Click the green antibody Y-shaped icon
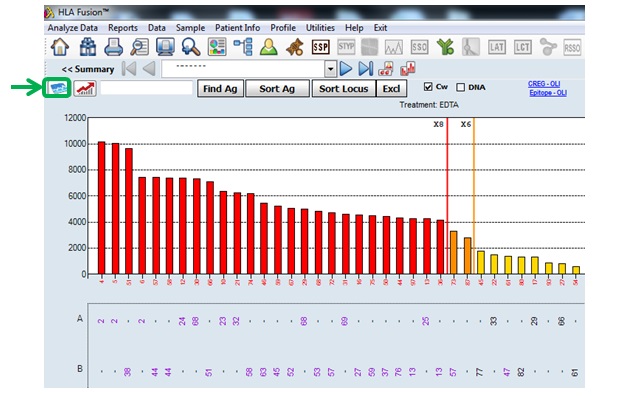The height and width of the screenshot is (396, 621). click(x=445, y=47)
